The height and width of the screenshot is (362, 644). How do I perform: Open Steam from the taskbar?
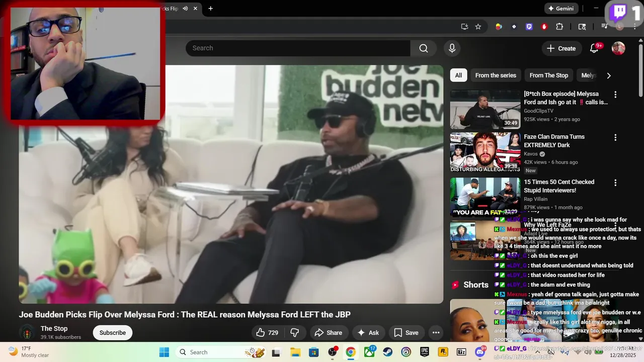388,352
